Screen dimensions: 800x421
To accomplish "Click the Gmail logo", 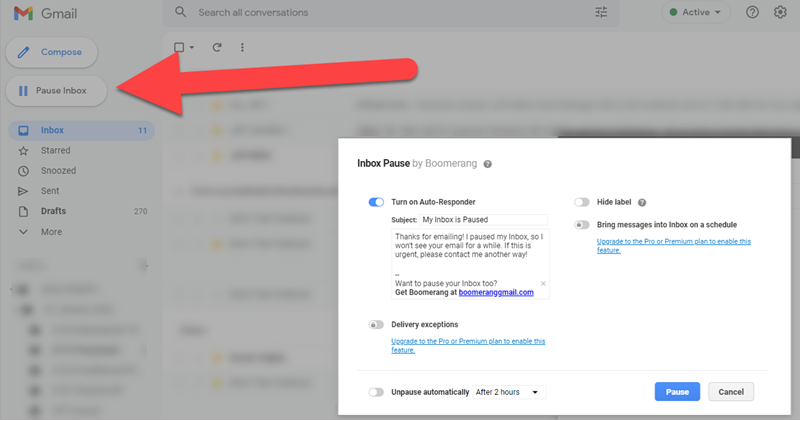I will (45, 13).
